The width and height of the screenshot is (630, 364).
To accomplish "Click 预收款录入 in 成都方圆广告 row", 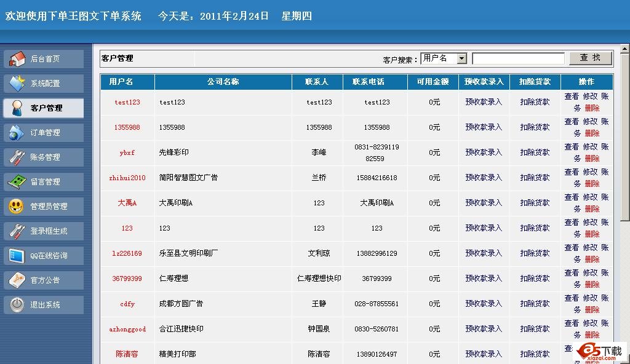I will (x=484, y=303).
